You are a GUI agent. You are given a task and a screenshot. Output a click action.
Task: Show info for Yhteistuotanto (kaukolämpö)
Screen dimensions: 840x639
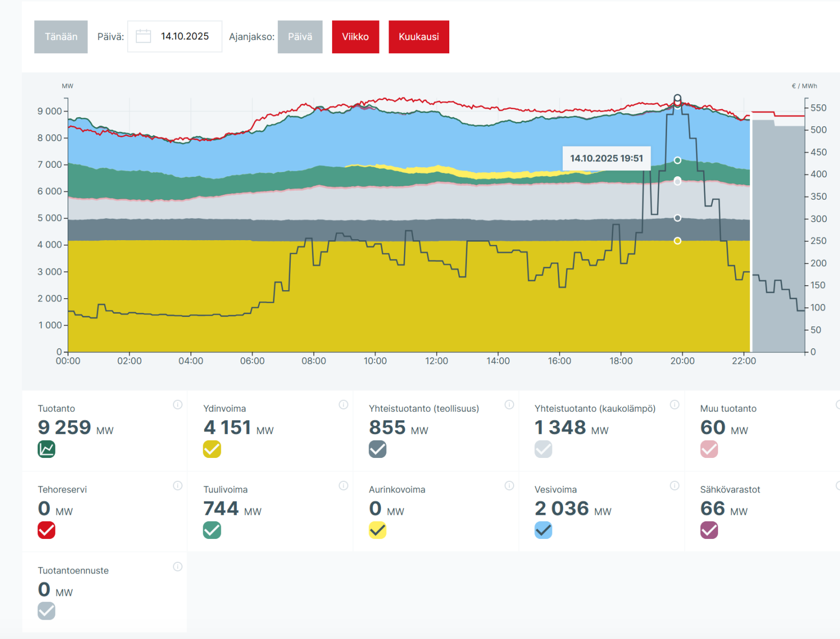coord(674,405)
